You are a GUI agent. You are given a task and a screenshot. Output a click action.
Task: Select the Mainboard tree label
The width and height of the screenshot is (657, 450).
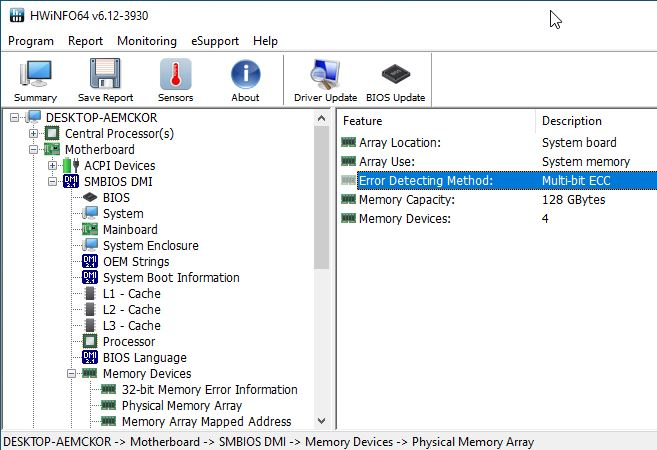tap(130, 230)
